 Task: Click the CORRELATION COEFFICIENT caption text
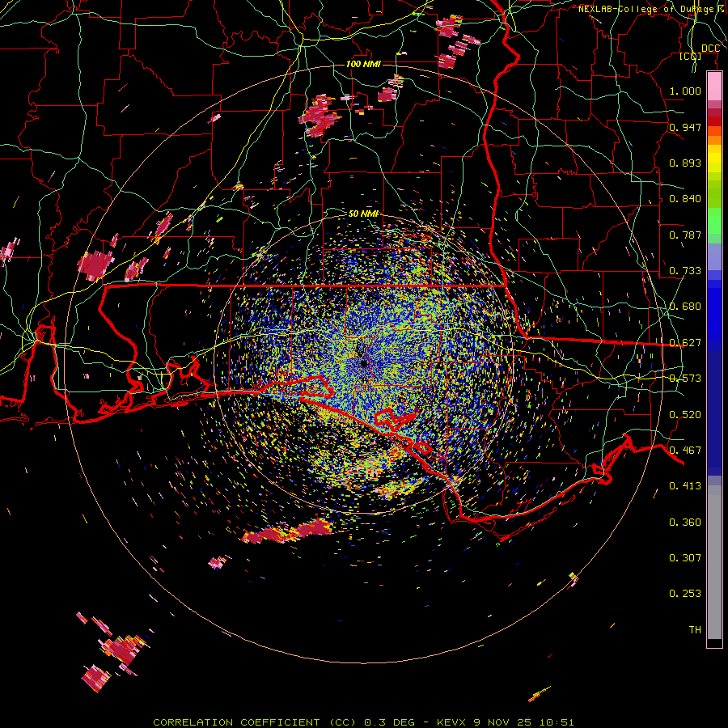236,722
